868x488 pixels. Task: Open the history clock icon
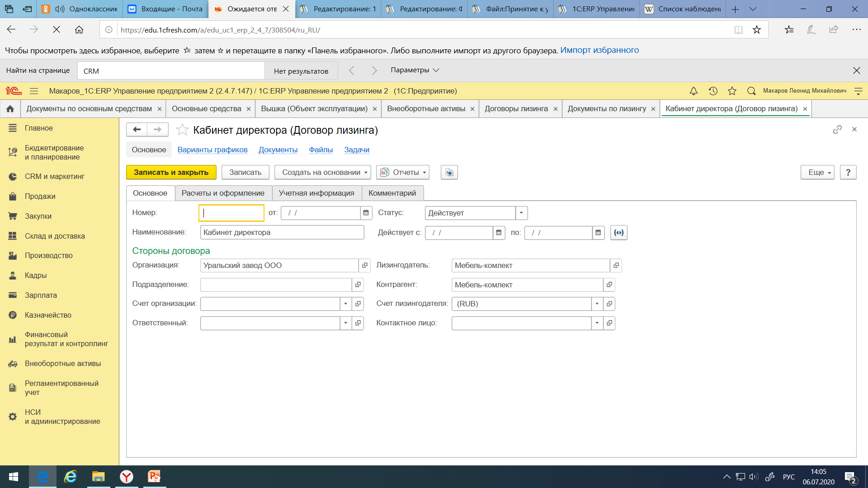[713, 91]
